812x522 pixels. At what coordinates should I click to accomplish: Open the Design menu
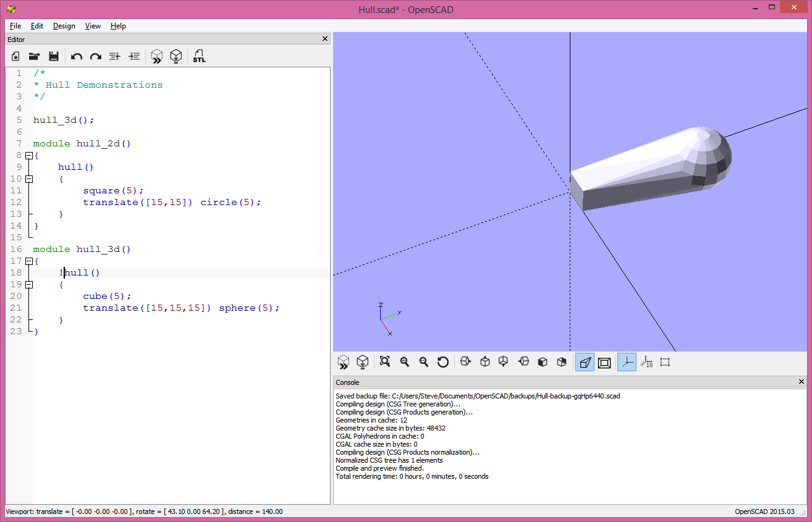(x=64, y=26)
